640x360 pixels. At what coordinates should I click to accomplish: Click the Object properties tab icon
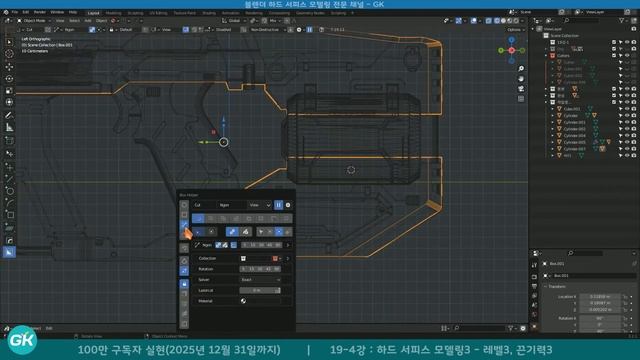tap(534, 327)
